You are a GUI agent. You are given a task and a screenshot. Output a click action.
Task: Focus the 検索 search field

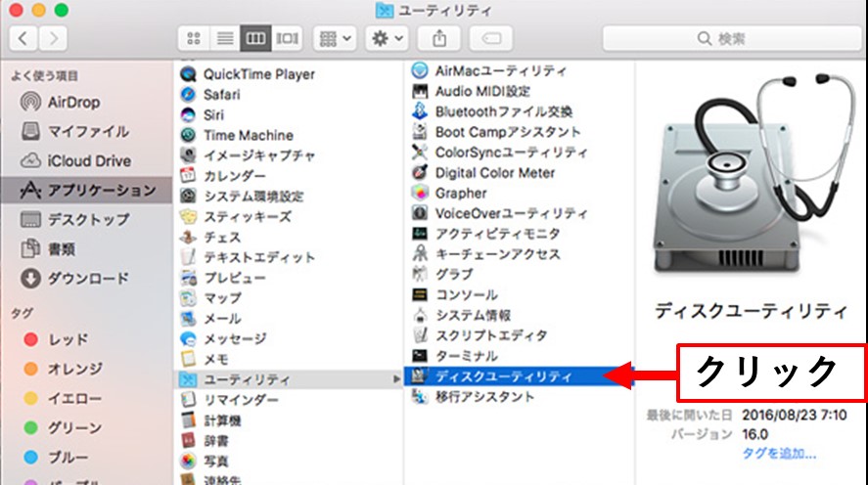point(732,39)
